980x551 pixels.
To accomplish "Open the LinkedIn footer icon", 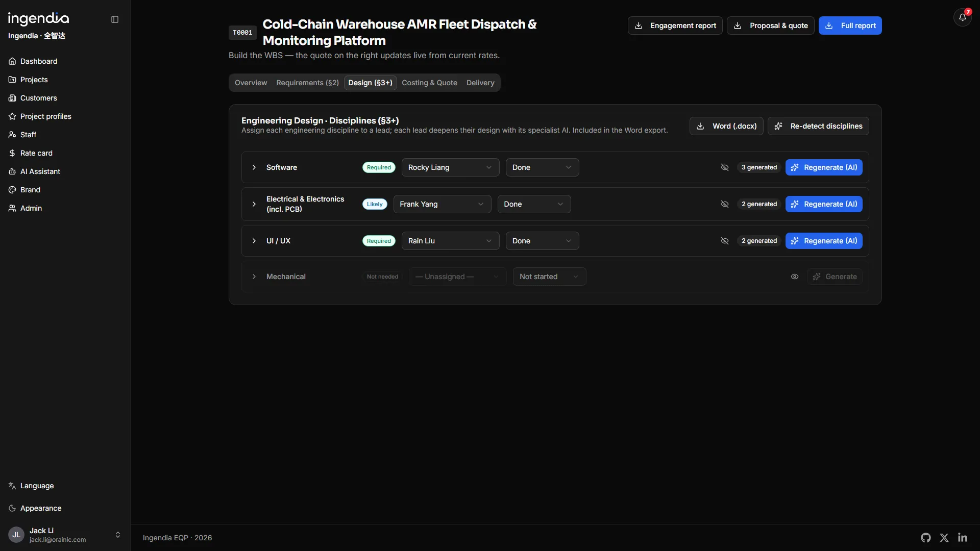I will (x=963, y=538).
